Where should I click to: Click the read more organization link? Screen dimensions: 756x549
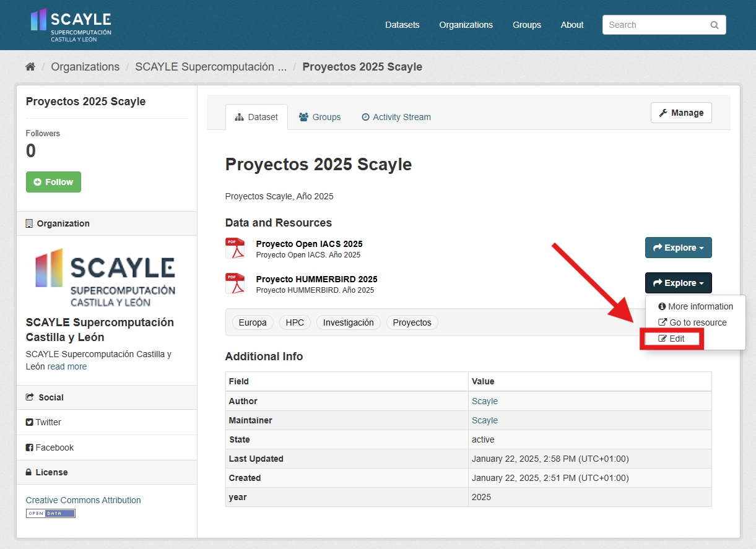pos(67,366)
